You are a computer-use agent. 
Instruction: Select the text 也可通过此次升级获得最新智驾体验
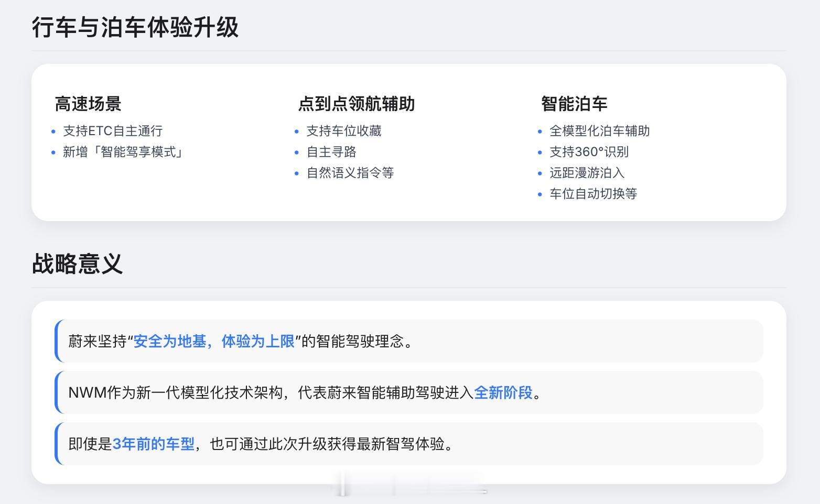(327, 444)
